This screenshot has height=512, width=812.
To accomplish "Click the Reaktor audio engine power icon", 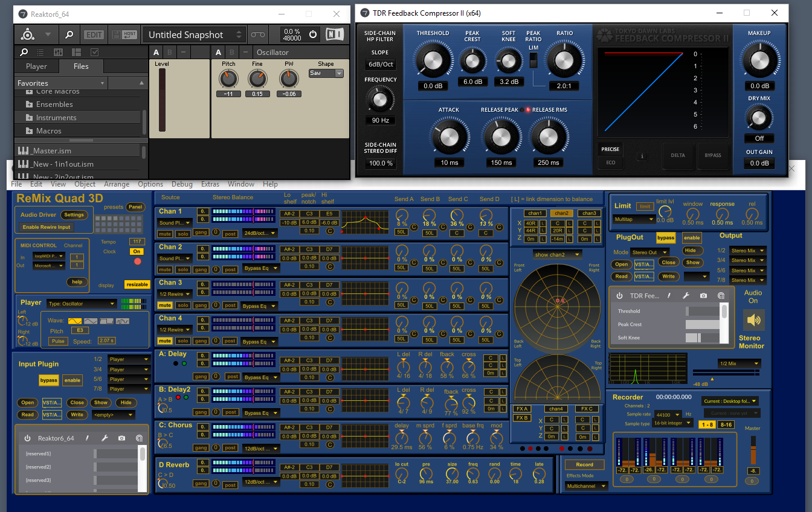I will [313, 34].
